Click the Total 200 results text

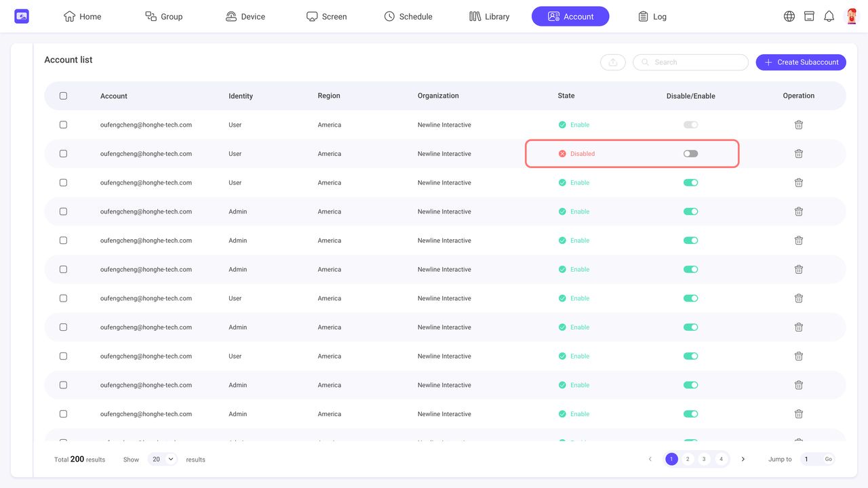coord(79,460)
